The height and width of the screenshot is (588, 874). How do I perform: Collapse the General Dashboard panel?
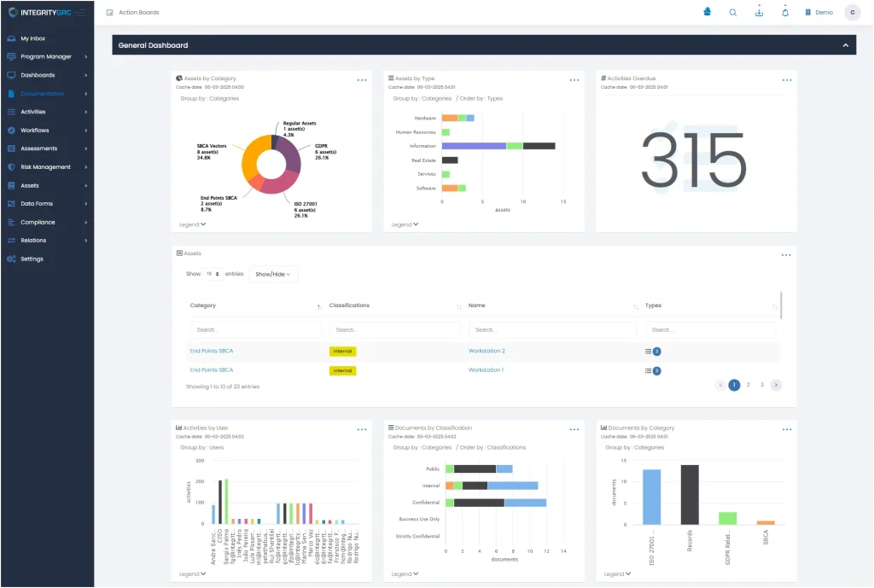click(845, 45)
